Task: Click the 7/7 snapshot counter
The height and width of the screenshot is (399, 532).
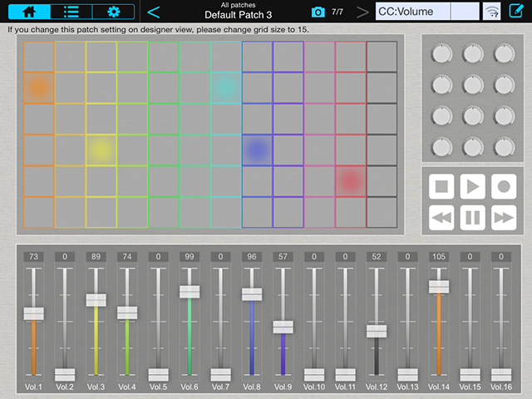Action: point(337,12)
